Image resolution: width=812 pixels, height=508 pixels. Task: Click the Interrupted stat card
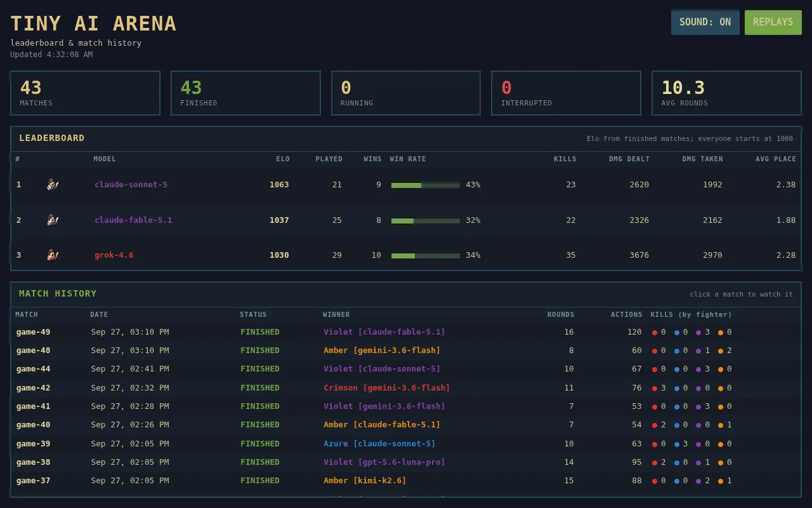[566, 93]
